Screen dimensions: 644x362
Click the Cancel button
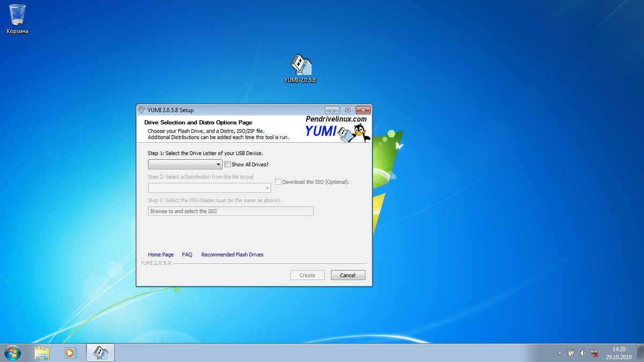[348, 275]
